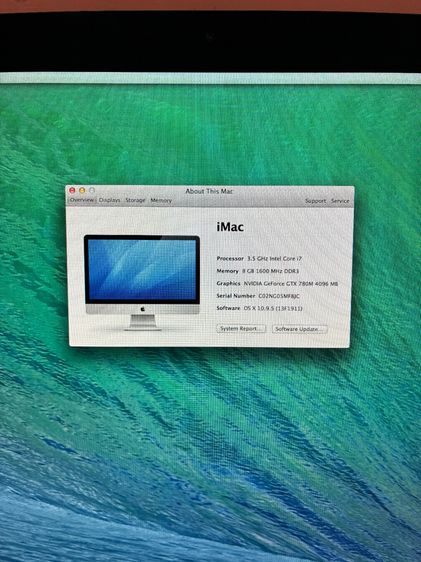The image size is (421, 562).
Task: Click the Memory value 8 GB 1600 MHz DDR3
Action: point(271,271)
